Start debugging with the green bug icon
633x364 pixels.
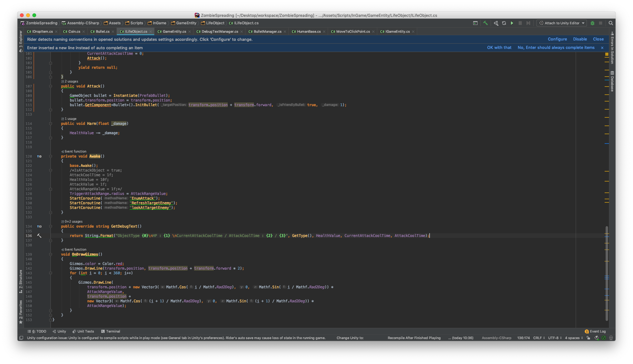tap(593, 23)
